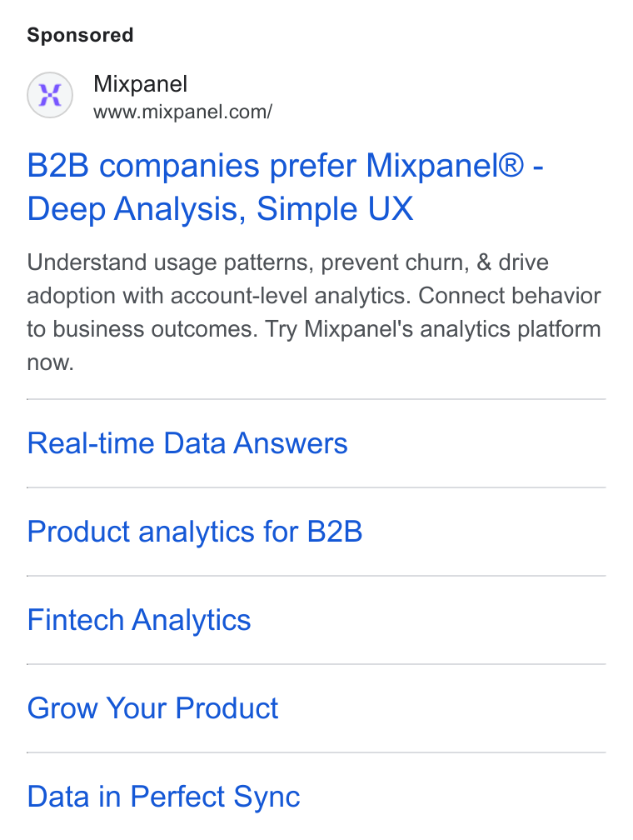Open the 'B2B companies prefer Mixpanel' ad headline
Viewport: 633px width, 840px height.
point(286,165)
